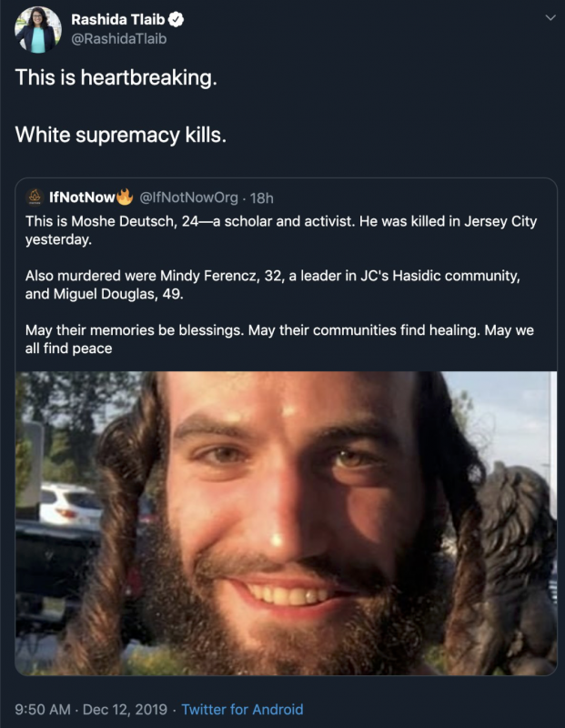The image size is (565, 728).
Task: Open the 9:50 AM tweet timestamp
Action: 43,710
